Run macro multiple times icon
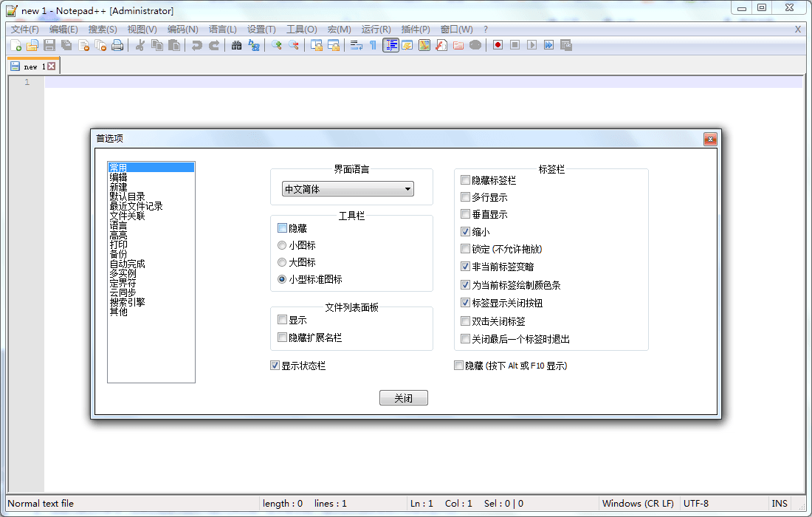Viewport: 812px width, 517px height. [x=549, y=46]
